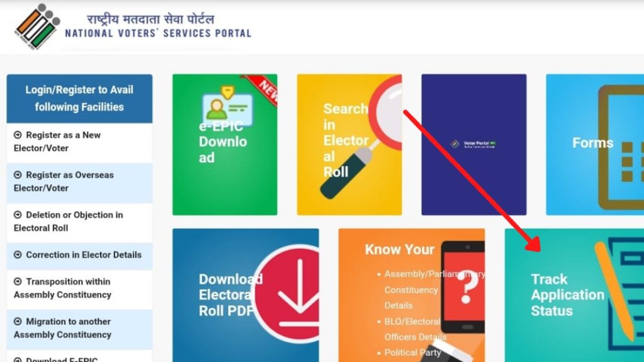
Task: Open Migration to another Assembly Constituency
Action: (79, 328)
